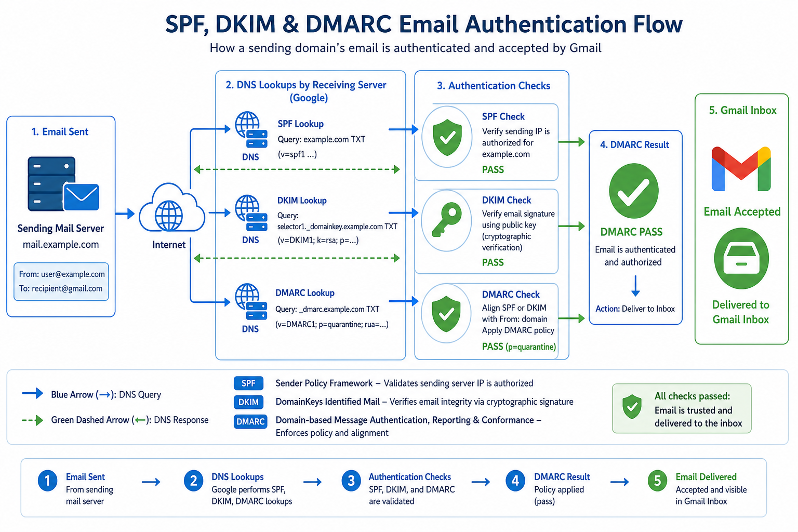The width and height of the screenshot is (798, 532).
Task: Click the green DMARC PASS checkmark circle
Action: coord(634,191)
